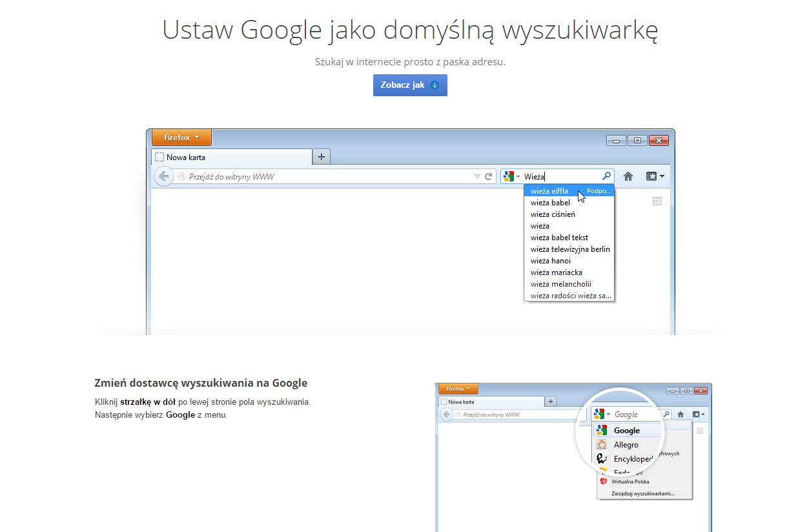This screenshot has width=798, height=532.
Task: Choose suggestion wieża babel tekst
Action: click(x=568, y=238)
